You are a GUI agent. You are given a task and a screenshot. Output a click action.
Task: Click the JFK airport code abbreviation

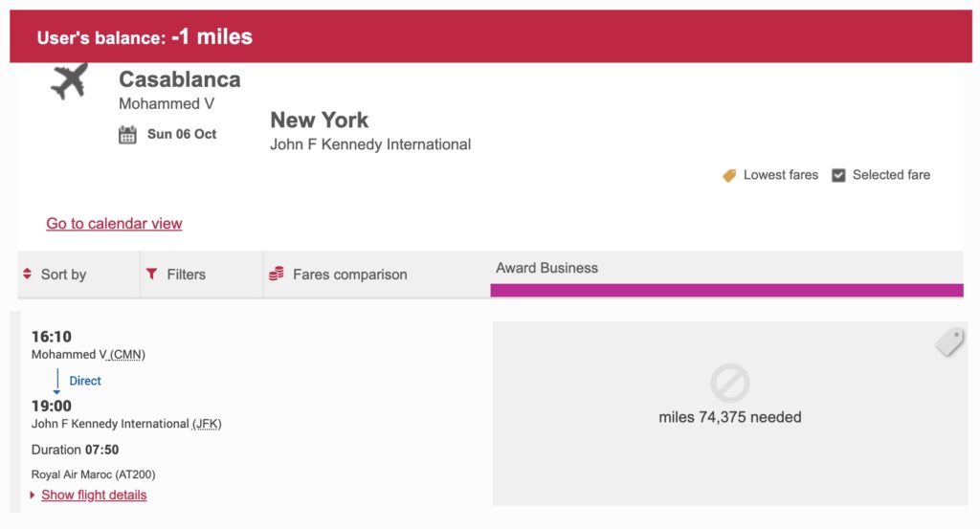206,424
